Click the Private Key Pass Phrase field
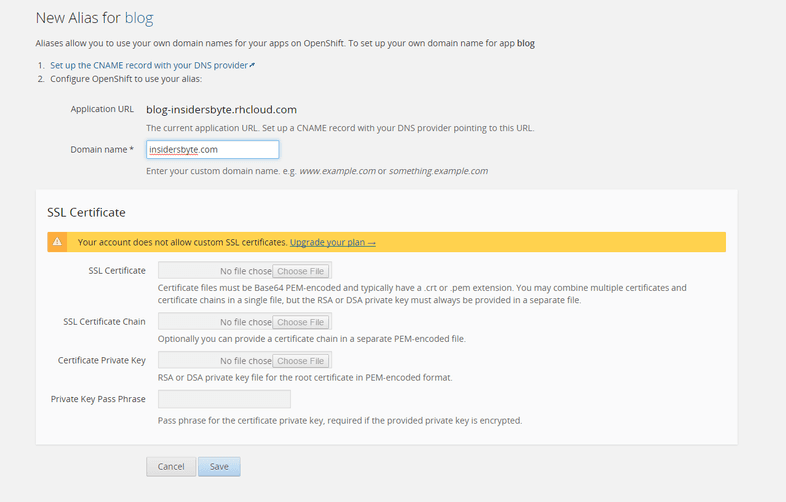Image resolution: width=786 pixels, height=502 pixels. tap(224, 399)
